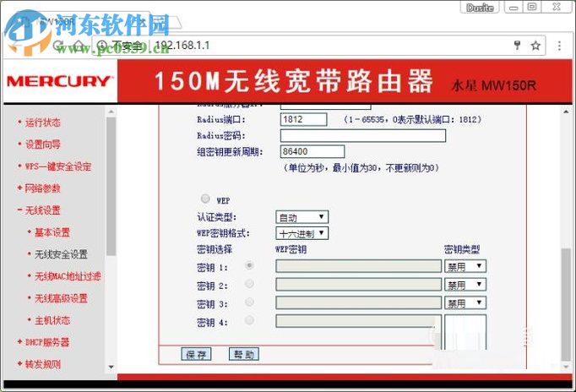Open 运行状态 in the sidebar
576x392 pixels.
pos(42,122)
